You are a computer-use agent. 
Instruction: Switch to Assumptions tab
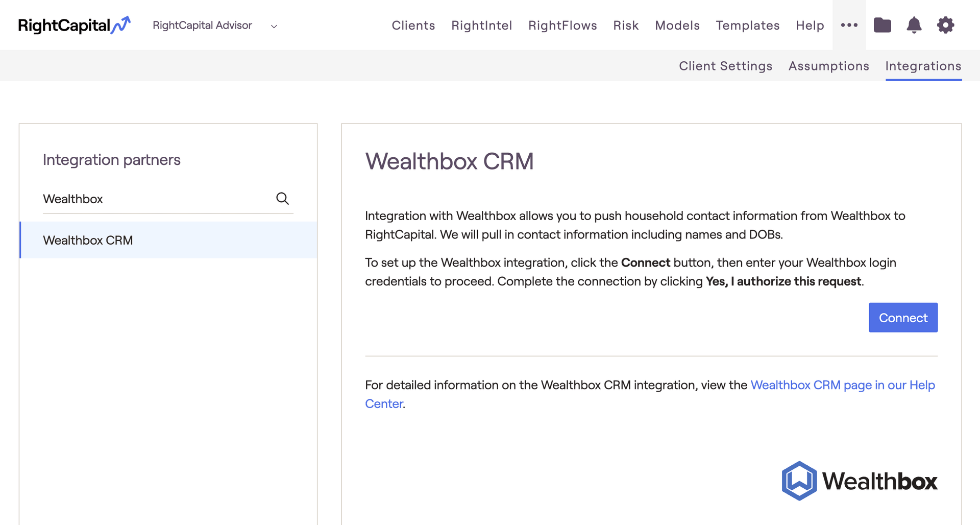coord(828,66)
